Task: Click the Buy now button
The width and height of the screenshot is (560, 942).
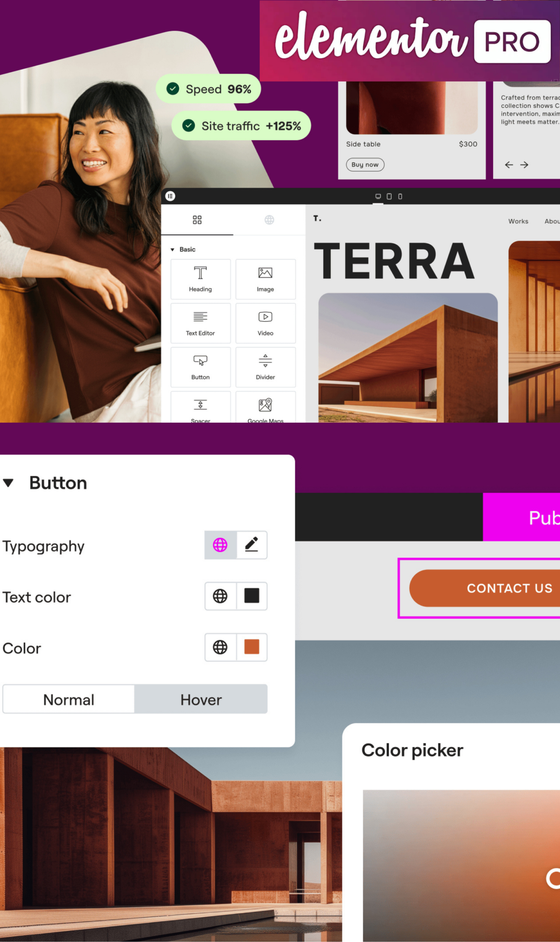Action: (365, 164)
